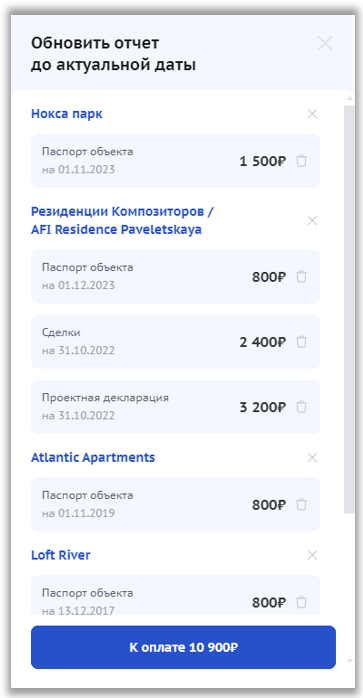Delete Нокса парк Паспорт объекта item

302,161
